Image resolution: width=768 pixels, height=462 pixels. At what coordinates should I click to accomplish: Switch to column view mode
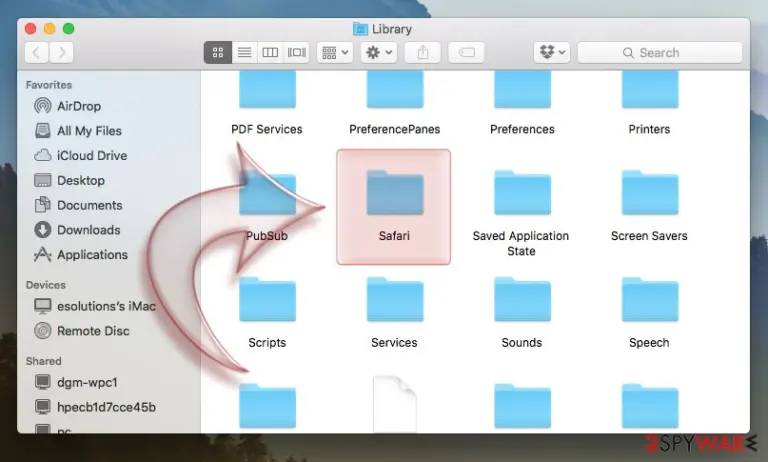(x=270, y=52)
